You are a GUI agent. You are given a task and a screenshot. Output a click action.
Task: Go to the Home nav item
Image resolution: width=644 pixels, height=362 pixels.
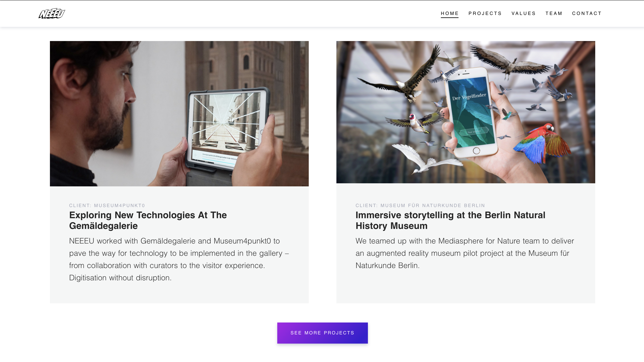coord(449,13)
